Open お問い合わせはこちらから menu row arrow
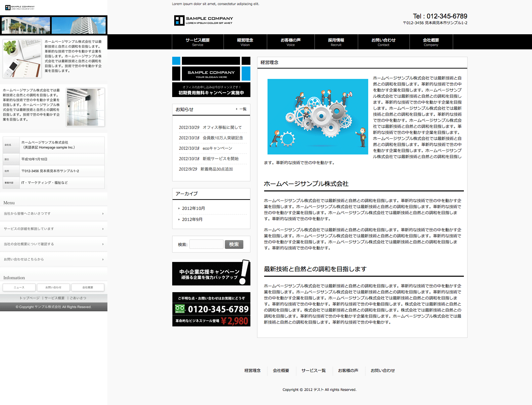Viewport: 532px width, 405px height. tap(103, 260)
